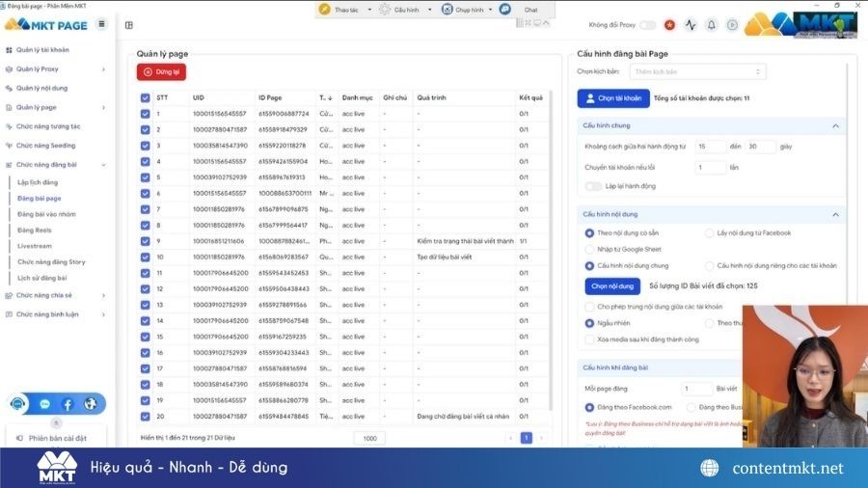Open Chức năng tương tác in the sidebar
Screen dimensions: 868x488
(48, 126)
